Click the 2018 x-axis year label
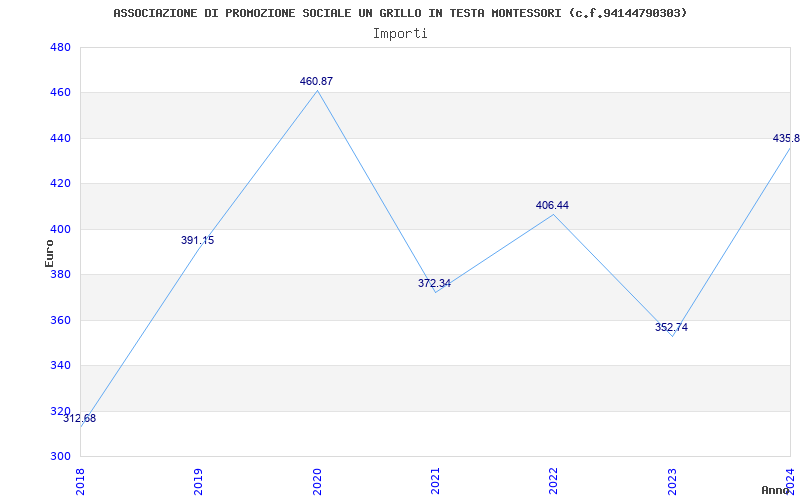Viewport: 800px width, 500px height. [x=80, y=482]
